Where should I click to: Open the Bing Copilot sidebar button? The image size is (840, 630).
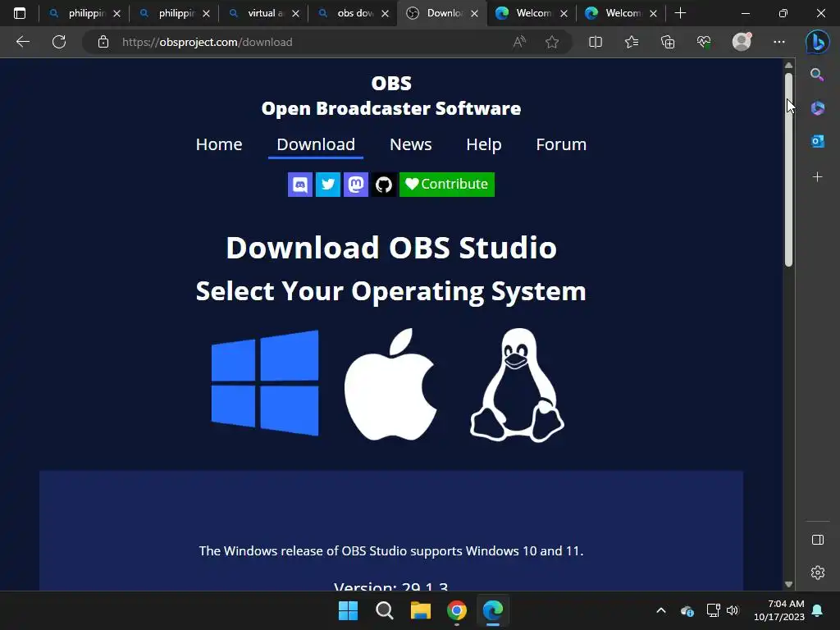click(818, 42)
